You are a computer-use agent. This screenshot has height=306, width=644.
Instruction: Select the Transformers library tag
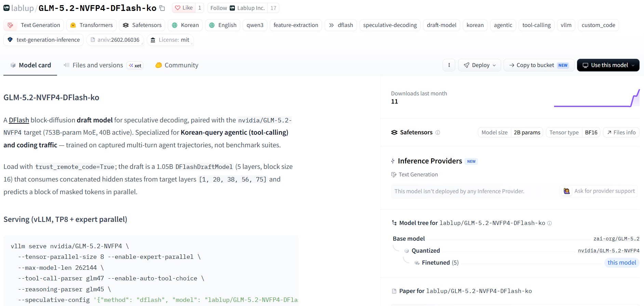[91, 25]
